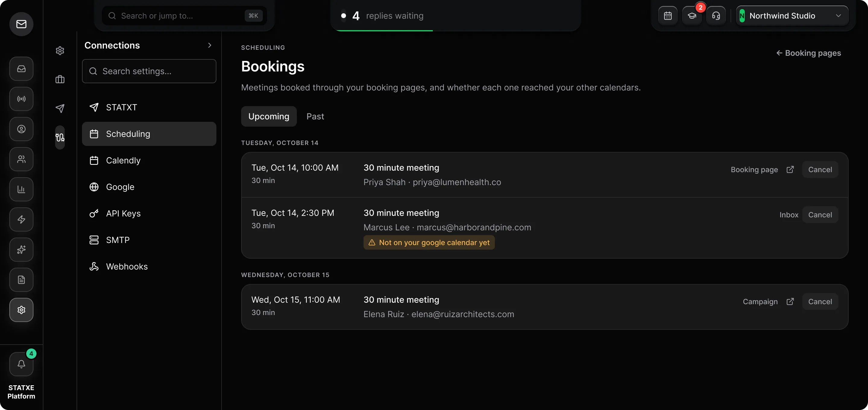Cancel the Marcus Lee 2:30 PM booking

click(820, 215)
